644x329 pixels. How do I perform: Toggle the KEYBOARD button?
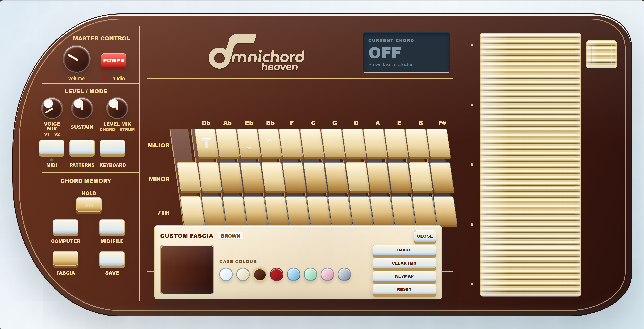pyautogui.click(x=112, y=148)
